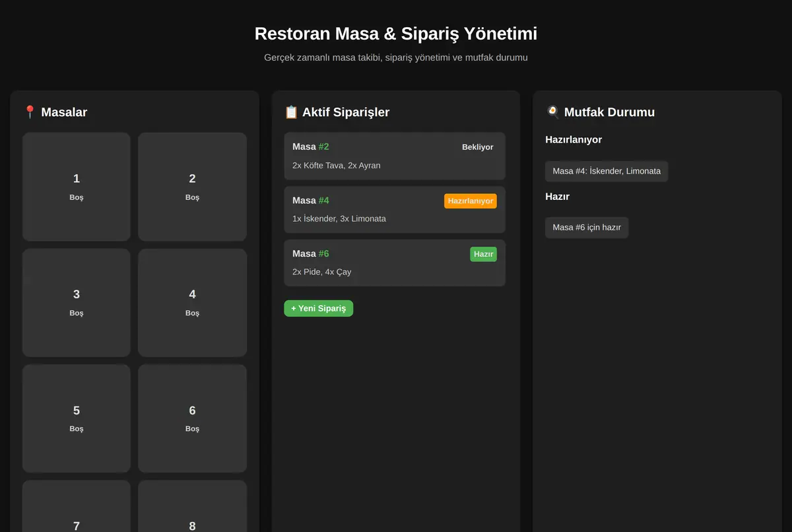Click the Hazırlanıyor section heading in kitchen panel
The width and height of the screenshot is (792, 532).
pyautogui.click(x=574, y=140)
